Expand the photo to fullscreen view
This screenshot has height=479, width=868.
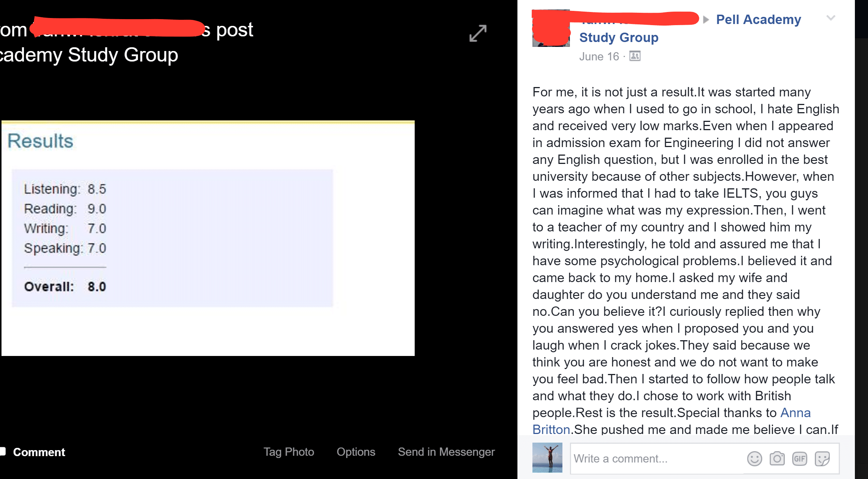(478, 33)
